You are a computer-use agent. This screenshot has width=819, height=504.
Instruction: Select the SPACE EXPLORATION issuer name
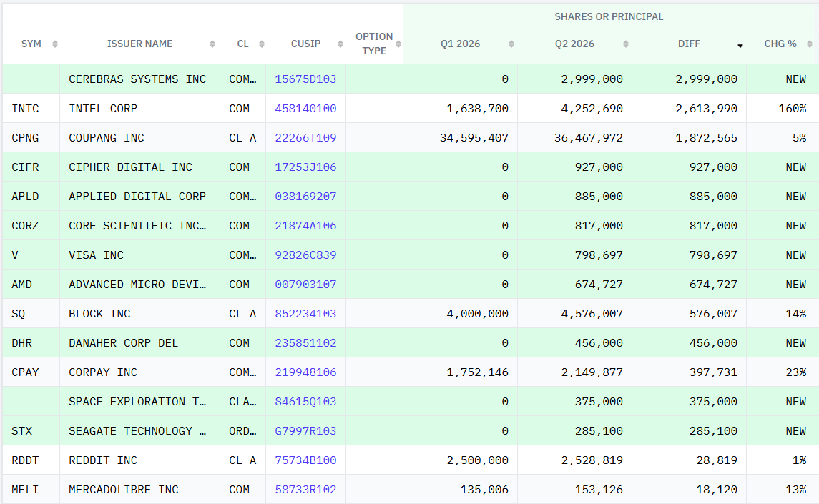(137, 402)
